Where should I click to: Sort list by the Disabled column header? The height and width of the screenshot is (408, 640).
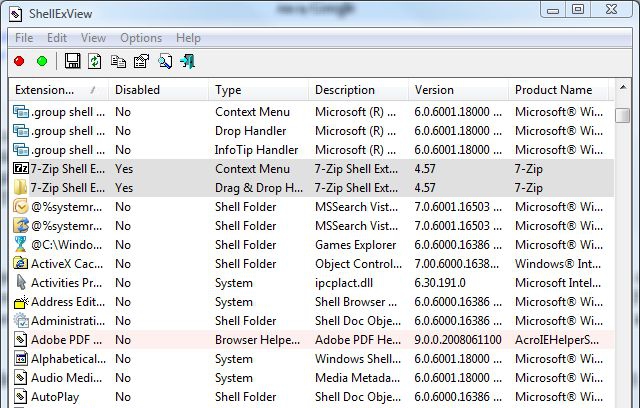coord(138,90)
